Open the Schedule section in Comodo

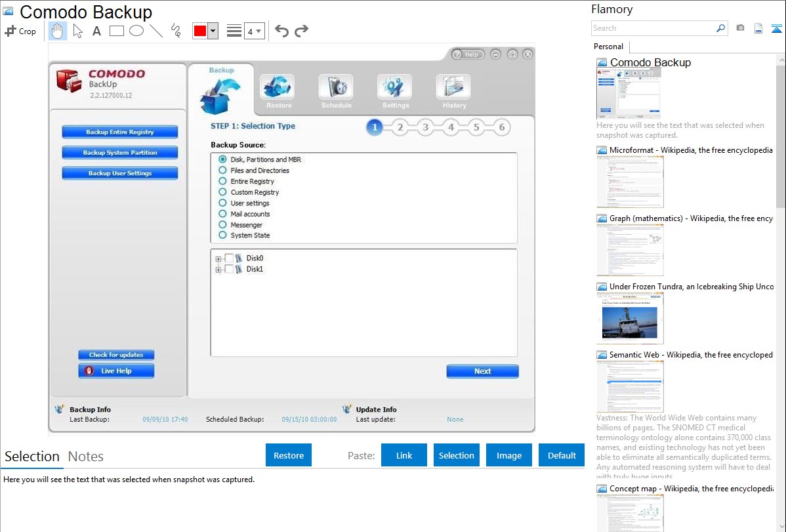tap(337, 91)
